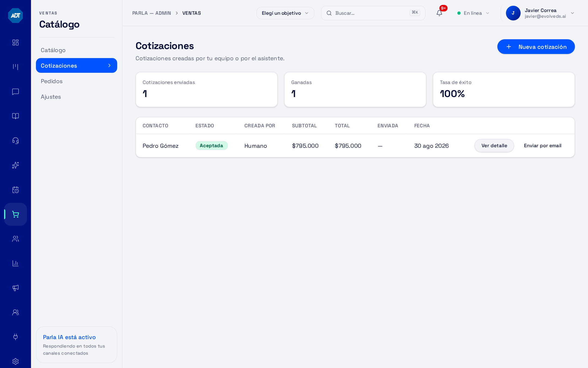This screenshot has height=368, width=588.
Task: Open the kanban pipeline icon
Action: click(16, 67)
